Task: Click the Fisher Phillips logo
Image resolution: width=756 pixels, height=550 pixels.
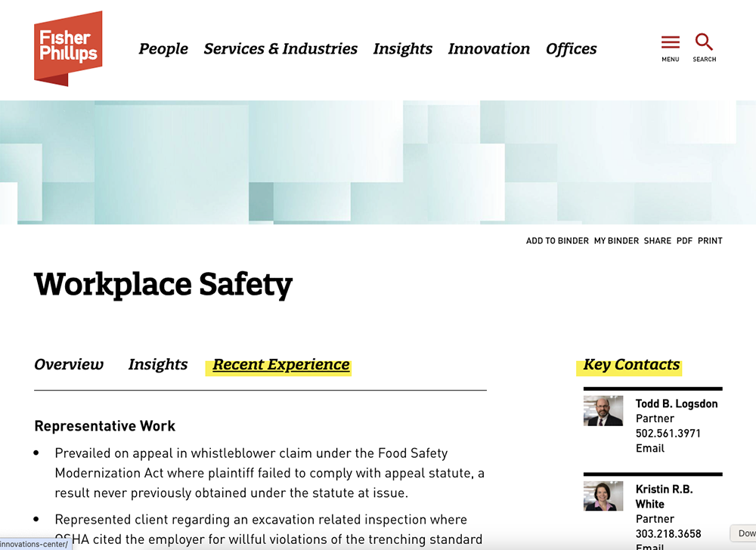Action: tap(68, 48)
